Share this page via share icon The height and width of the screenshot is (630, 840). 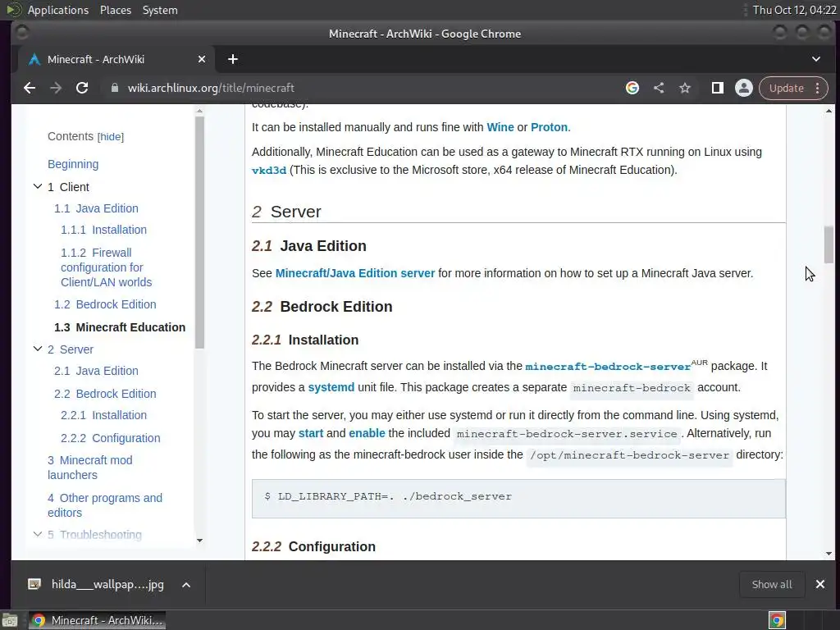(x=659, y=88)
